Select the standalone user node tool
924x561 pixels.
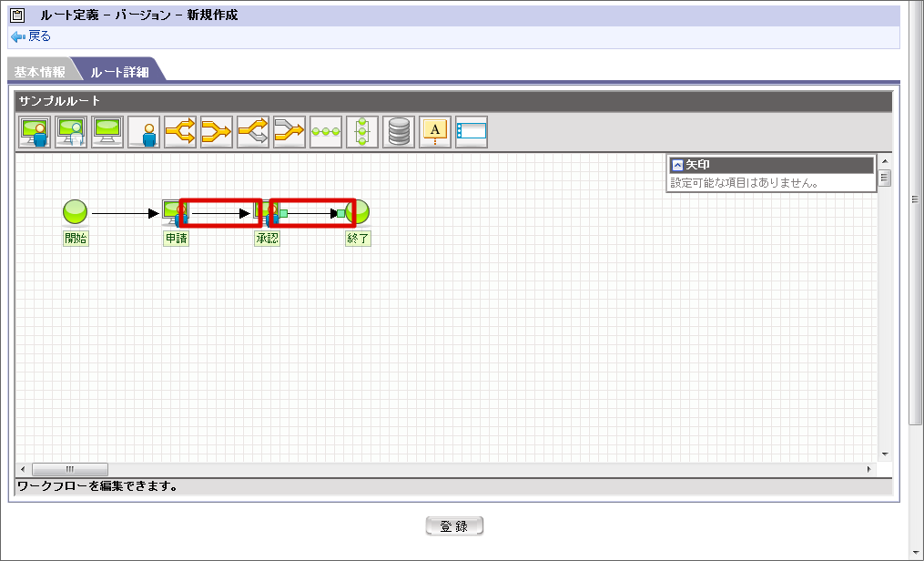144,132
